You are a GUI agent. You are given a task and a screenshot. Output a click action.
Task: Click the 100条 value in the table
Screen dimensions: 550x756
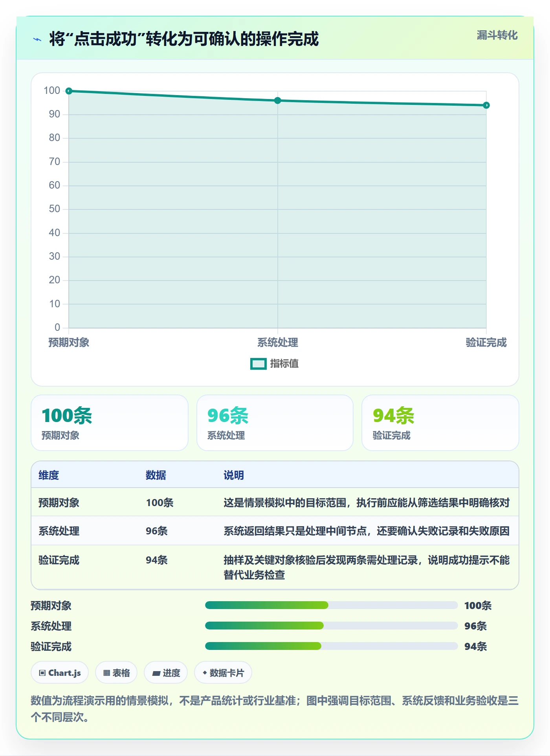pos(159,503)
